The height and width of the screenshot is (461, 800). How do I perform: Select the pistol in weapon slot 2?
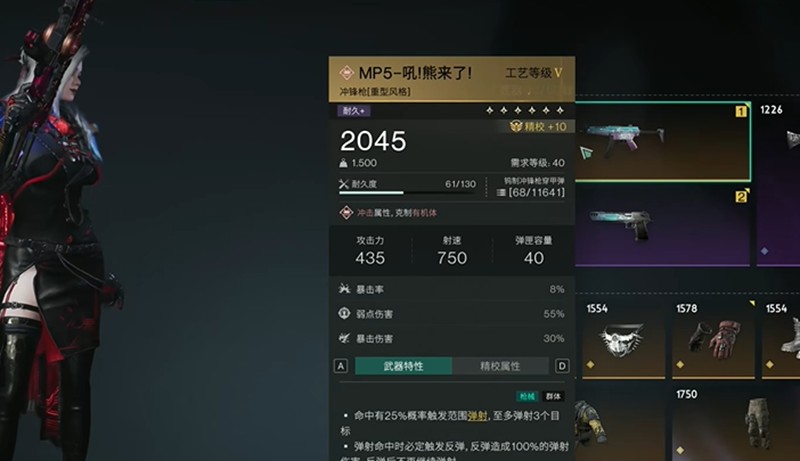pyautogui.click(x=663, y=227)
